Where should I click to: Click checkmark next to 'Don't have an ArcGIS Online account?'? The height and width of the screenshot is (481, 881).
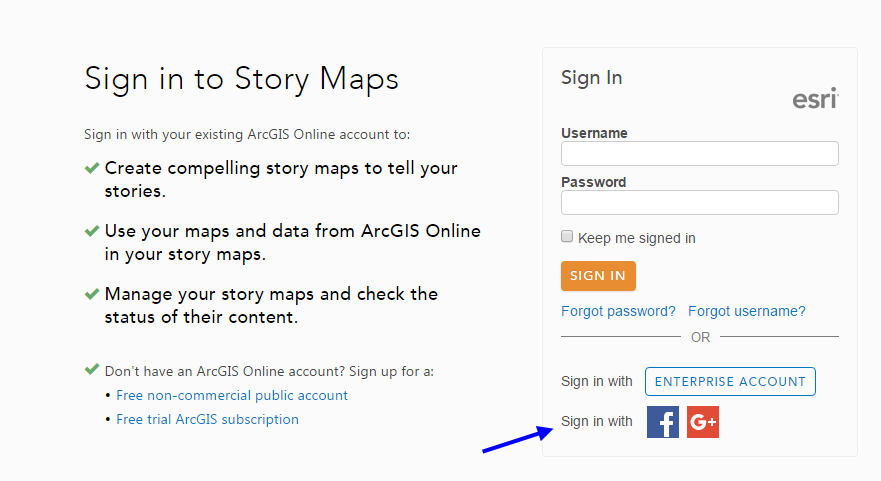coord(92,370)
